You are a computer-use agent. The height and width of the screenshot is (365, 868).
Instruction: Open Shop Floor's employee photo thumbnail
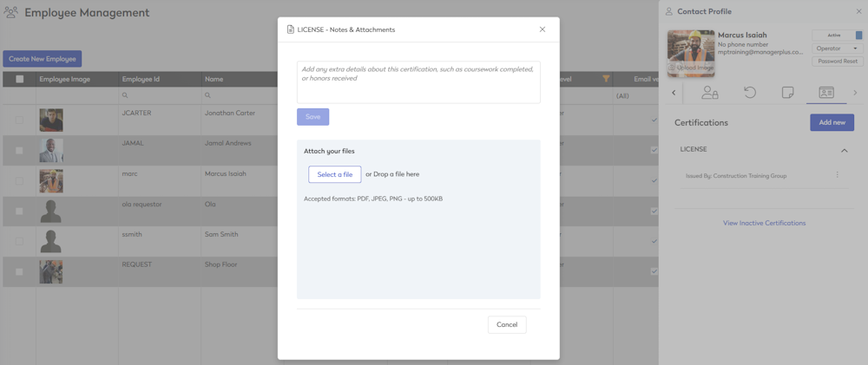click(x=51, y=272)
